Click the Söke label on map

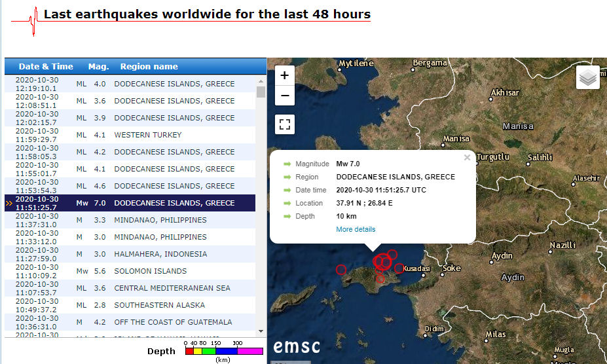[x=451, y=268]
